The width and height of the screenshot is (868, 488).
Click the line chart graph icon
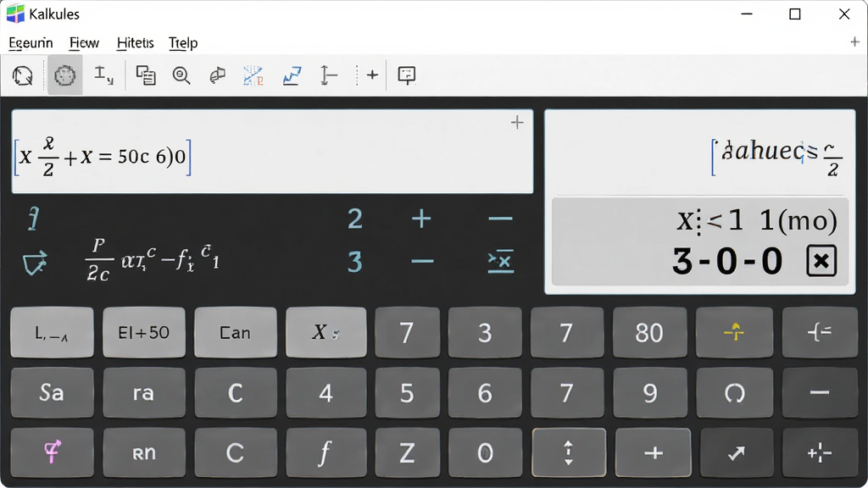(x=292, y=75)
